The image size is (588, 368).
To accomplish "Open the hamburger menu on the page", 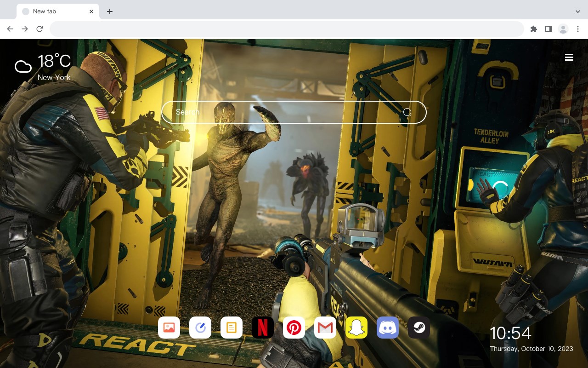I will [x=569, y=57].
